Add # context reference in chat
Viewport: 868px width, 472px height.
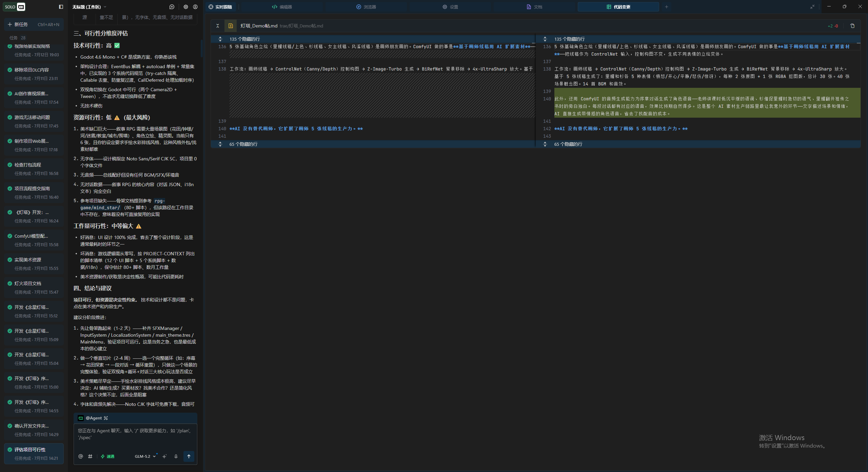coord(90,456)
